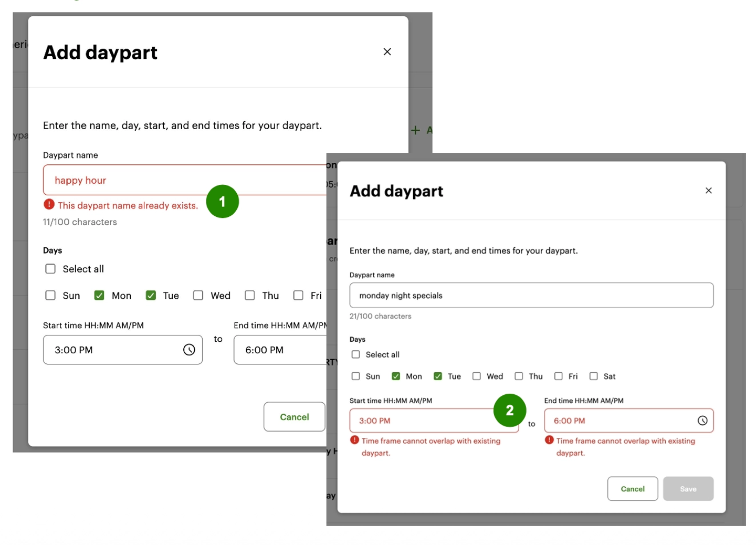
Task: Click the 3:00 PM start time in happy hour dialog
Action: [123, 350]
